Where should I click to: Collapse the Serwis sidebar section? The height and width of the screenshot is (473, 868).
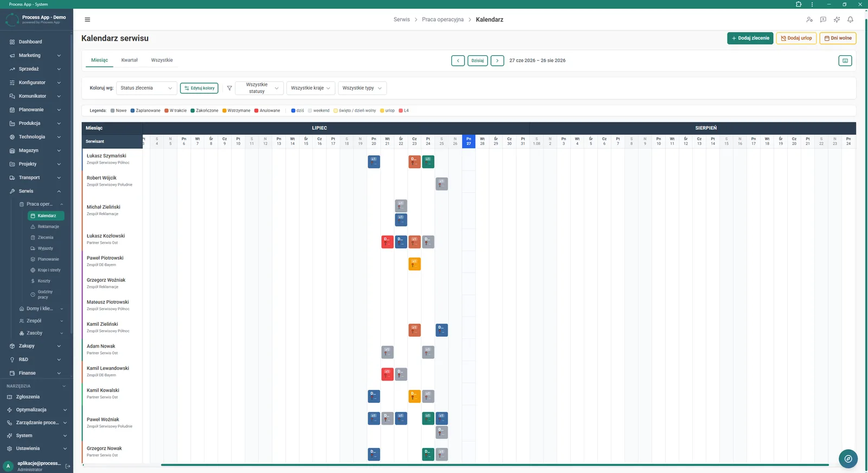click(36, 191)
